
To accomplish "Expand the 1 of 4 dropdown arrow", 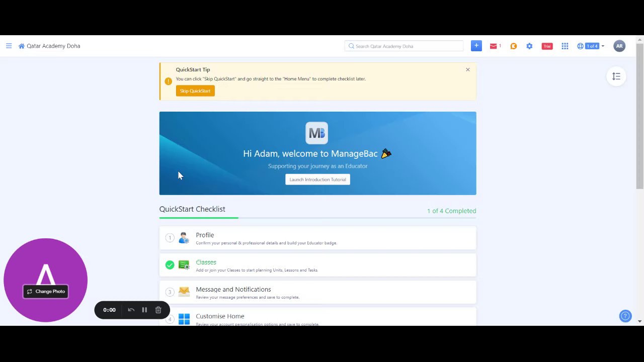I will pos(603,46).
